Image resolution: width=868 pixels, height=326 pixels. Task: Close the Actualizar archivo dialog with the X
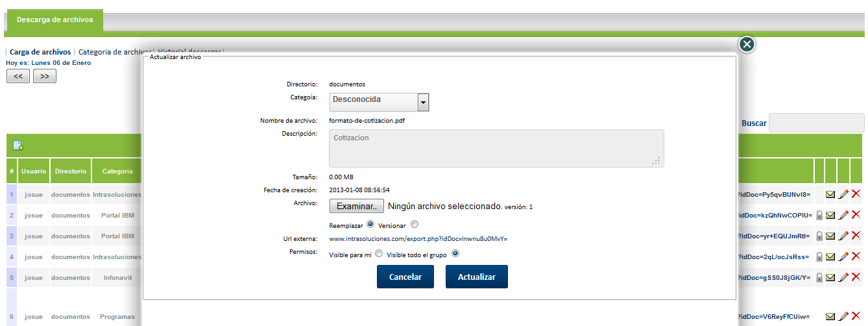pos(747,44)
